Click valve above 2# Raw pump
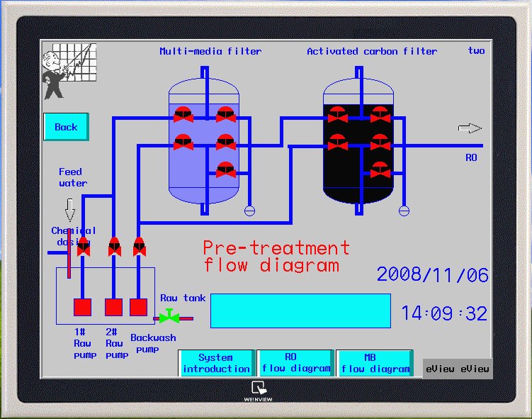 pyautogui.click(x=115, y=247)
